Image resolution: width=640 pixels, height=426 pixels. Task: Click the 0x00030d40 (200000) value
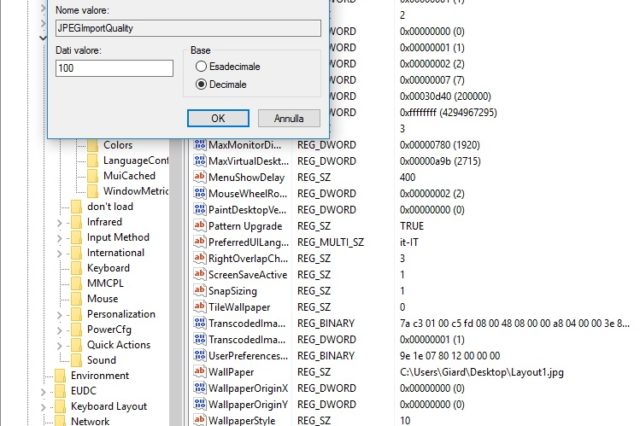pos(445,96)
